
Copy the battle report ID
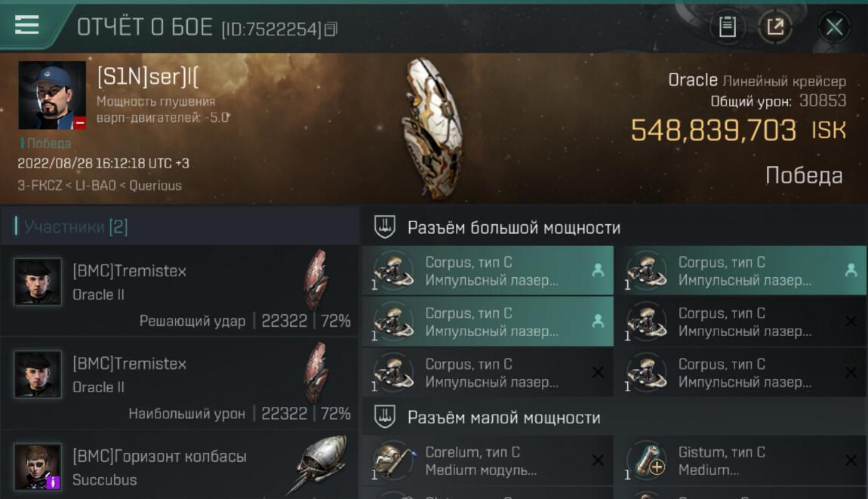point(331,29)
